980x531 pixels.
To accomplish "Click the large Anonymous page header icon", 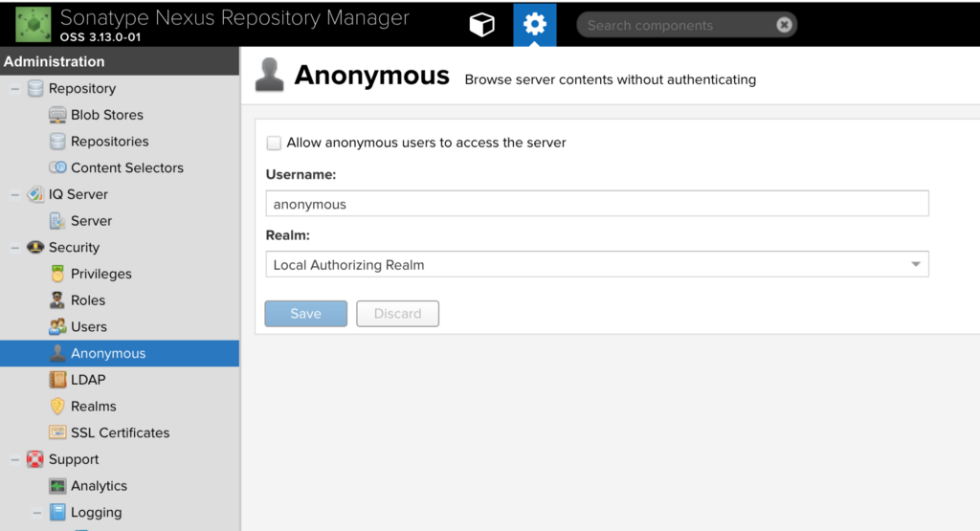I will coord(269,75).
